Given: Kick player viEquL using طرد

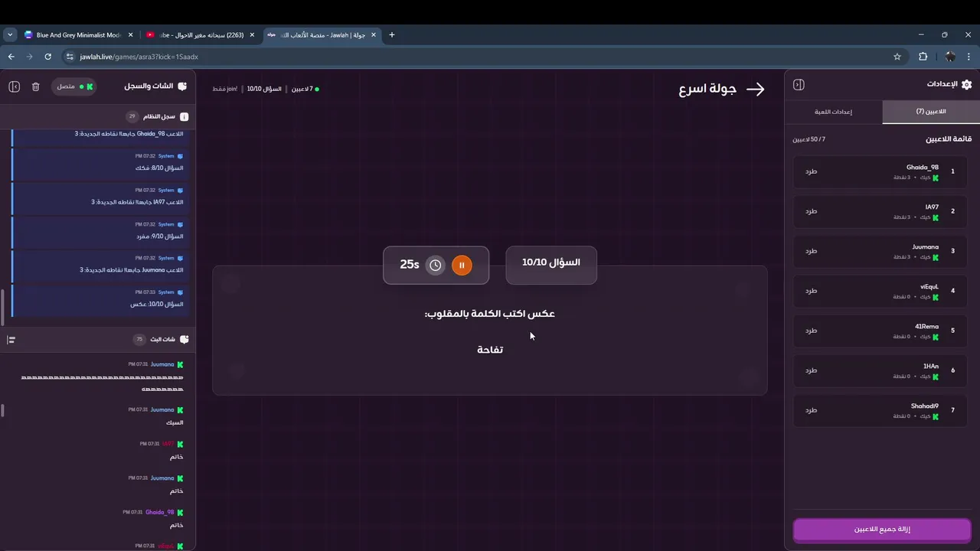Looking at the screenshot, I should [x=811, y=291].
